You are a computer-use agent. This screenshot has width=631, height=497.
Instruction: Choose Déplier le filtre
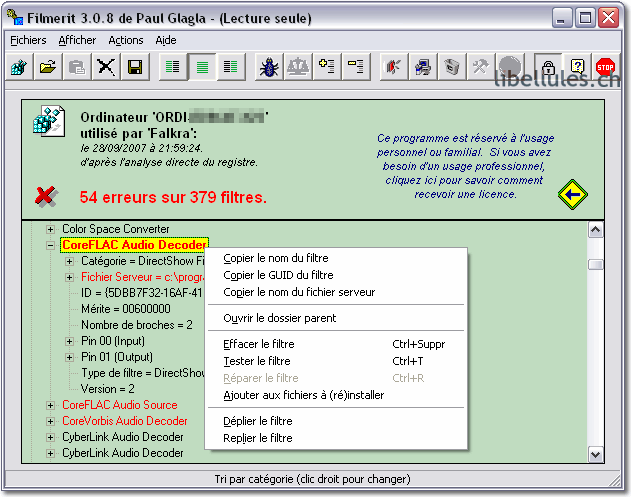click(x=336, y=421)
